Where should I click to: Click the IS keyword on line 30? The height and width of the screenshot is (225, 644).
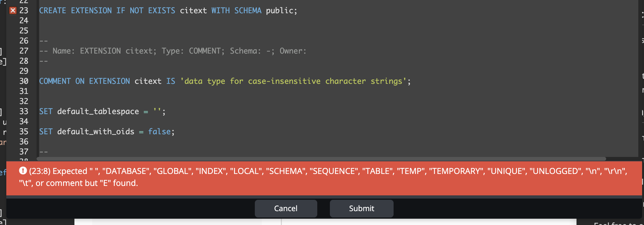point(170,81)
